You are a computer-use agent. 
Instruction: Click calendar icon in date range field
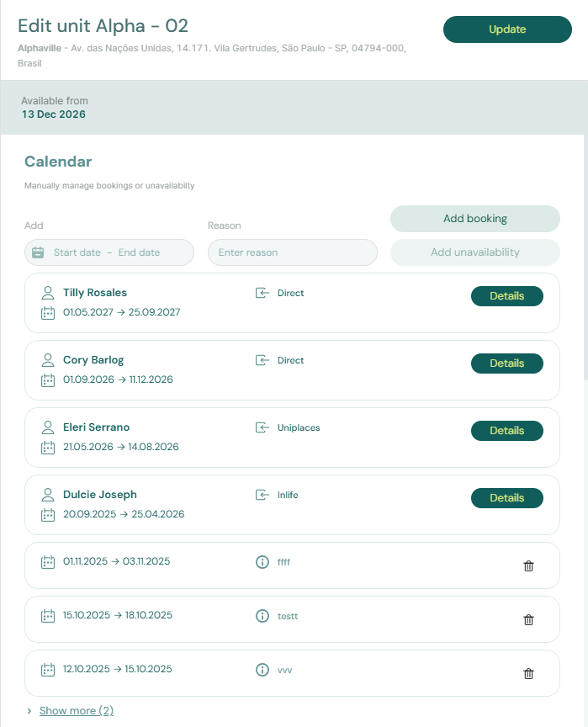point(38,252)
